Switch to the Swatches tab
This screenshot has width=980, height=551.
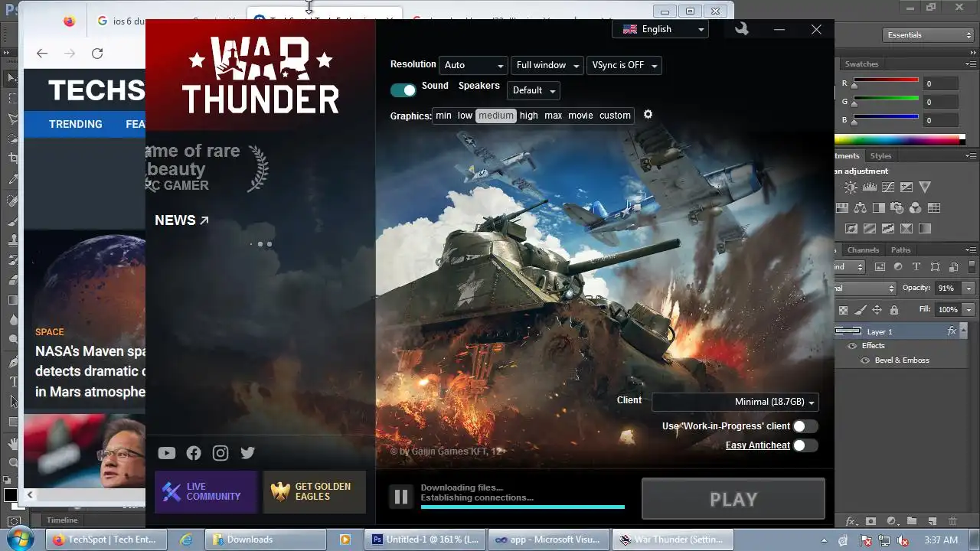click(861, 64)
